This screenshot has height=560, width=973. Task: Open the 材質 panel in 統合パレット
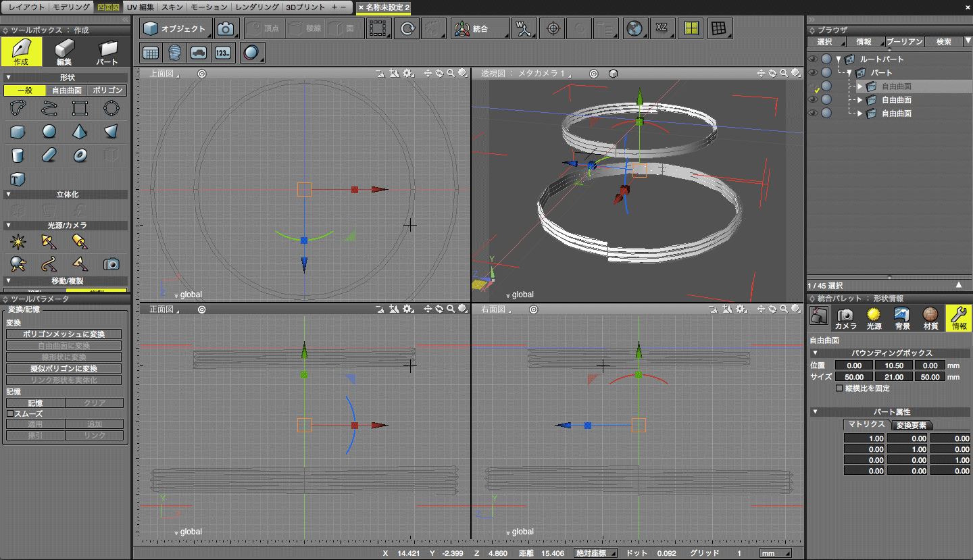(930, 318)
